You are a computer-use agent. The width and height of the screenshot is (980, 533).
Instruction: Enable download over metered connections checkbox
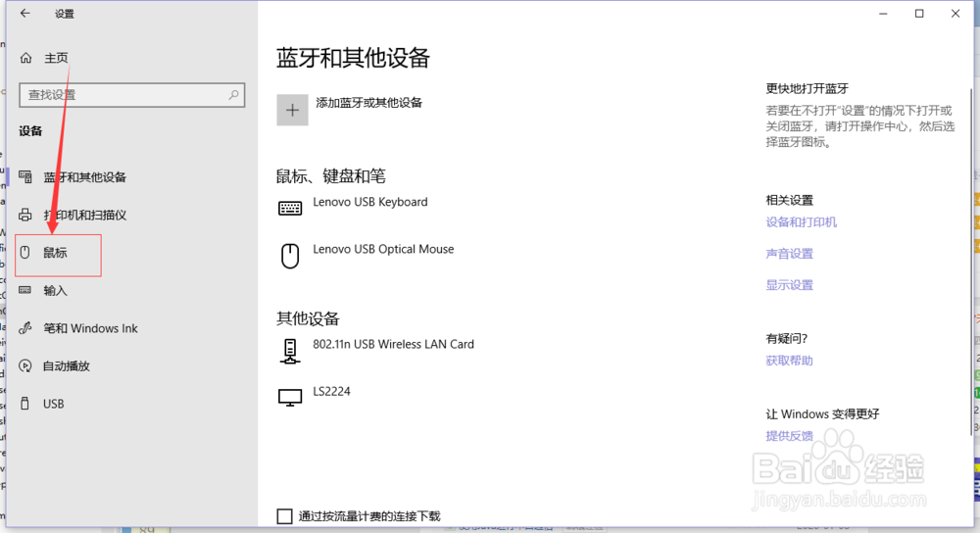tap(284, 516)
